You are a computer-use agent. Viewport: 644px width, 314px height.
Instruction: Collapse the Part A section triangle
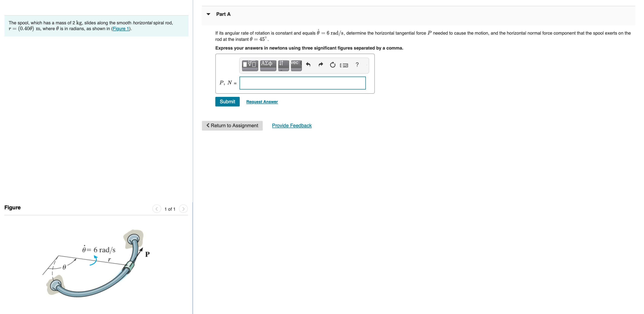pyautogui.click(x=208, y=14)
